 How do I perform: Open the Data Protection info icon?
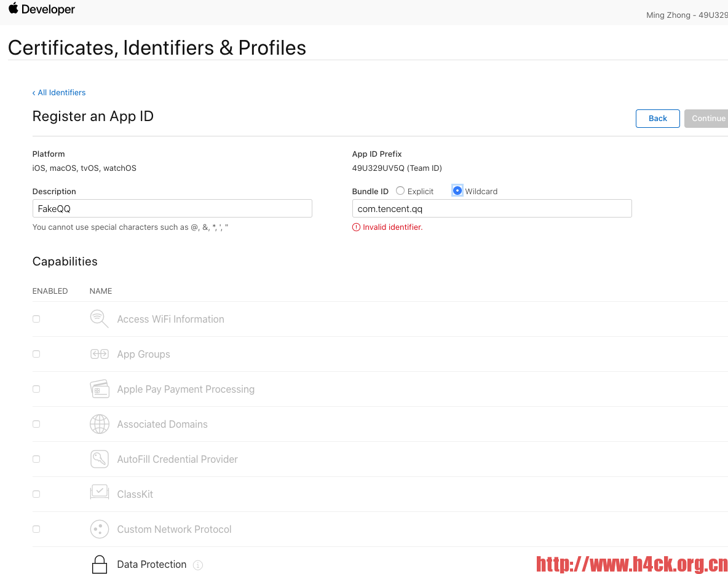click(198, 565)
